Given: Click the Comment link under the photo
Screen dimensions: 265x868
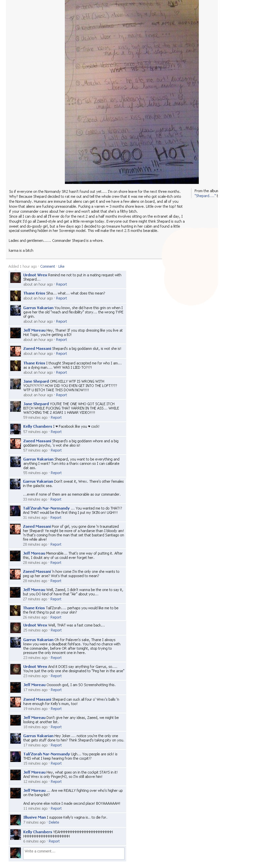Looking at the screenshot, I should (47, 266).
